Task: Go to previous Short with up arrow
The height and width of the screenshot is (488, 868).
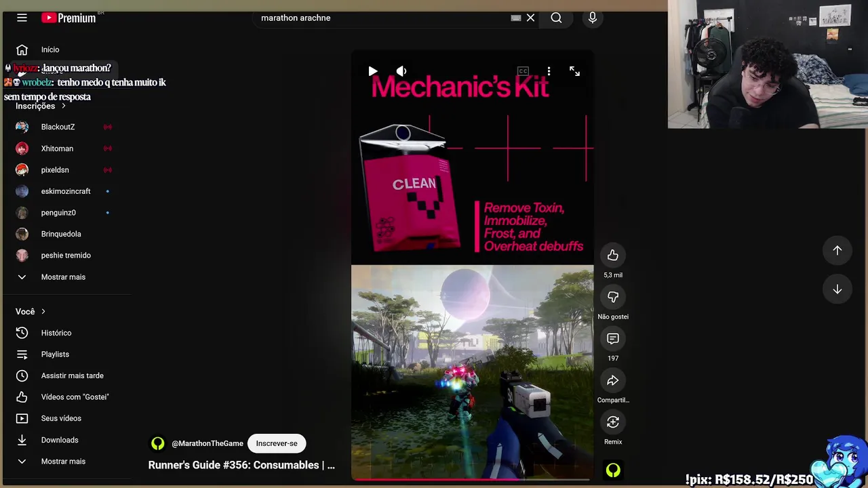Action: coord(837,250)
